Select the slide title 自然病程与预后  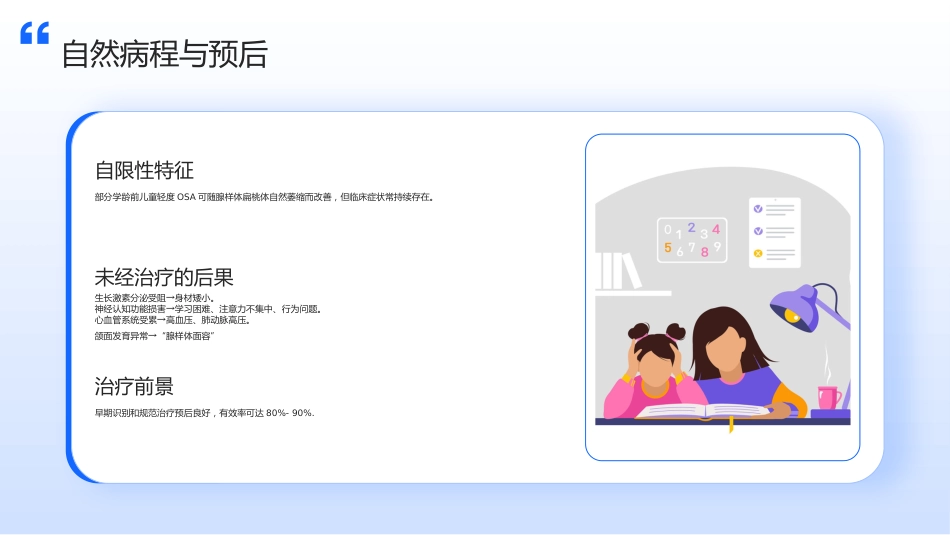click(164, 54)
